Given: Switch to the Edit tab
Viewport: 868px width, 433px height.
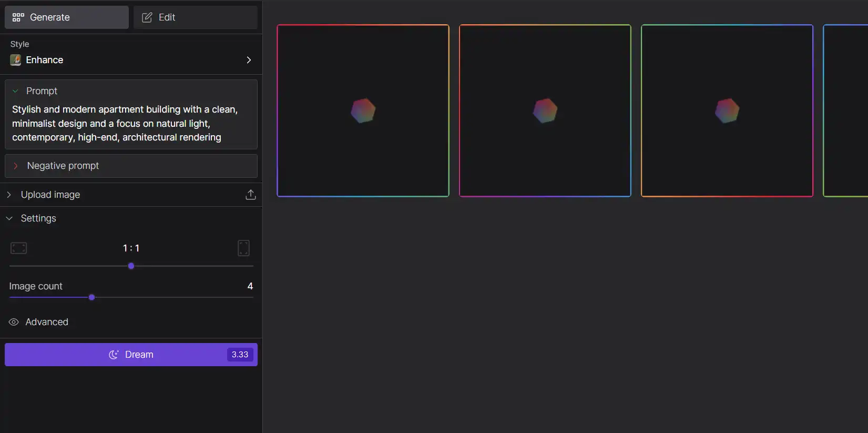Looking at the screenshot, I should pos(195,17).
